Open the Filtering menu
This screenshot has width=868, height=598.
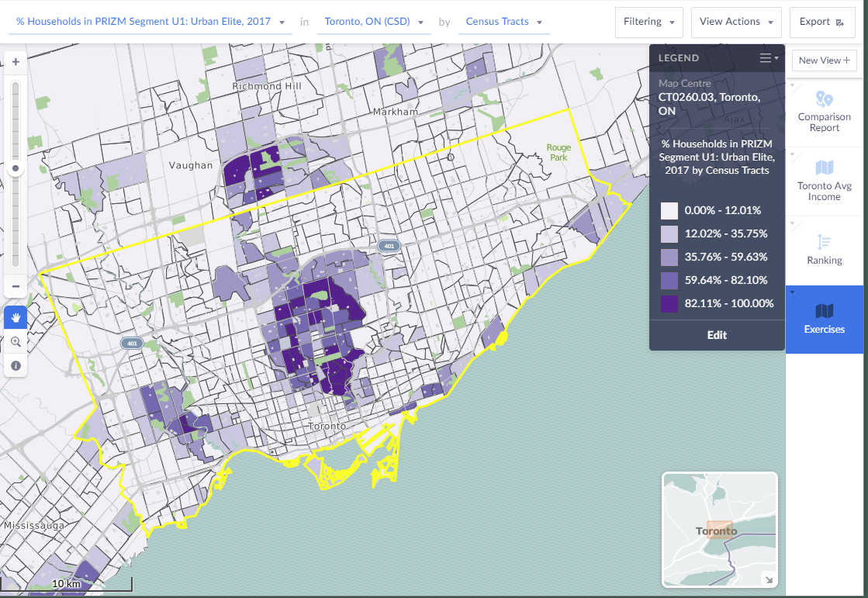coord(649,22)
